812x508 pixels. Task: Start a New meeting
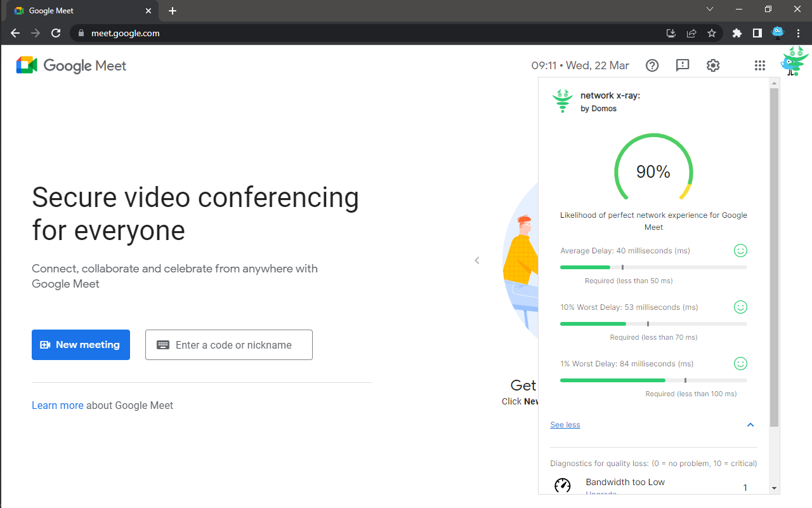coord(81,345)
